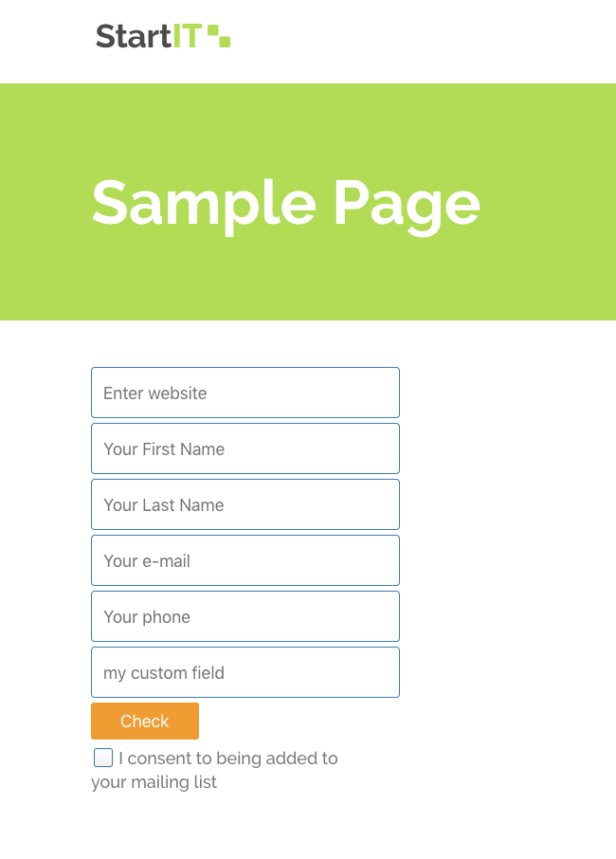Activate the "Your e-mail" input field

point(245,560)
